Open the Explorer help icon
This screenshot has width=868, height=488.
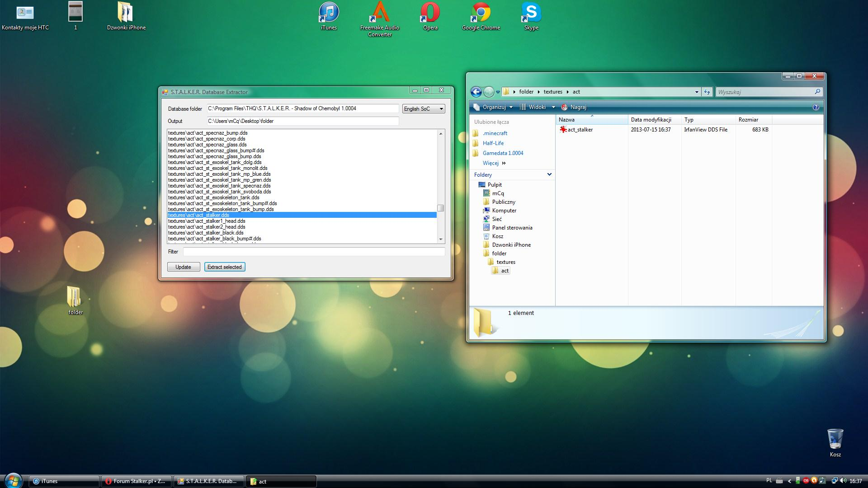tap(816, 107)
